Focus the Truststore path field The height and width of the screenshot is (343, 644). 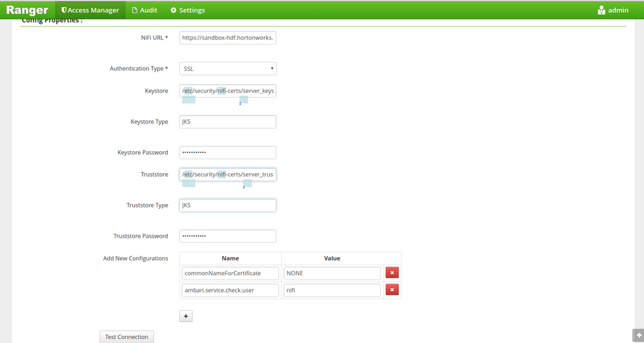(228, 174)
